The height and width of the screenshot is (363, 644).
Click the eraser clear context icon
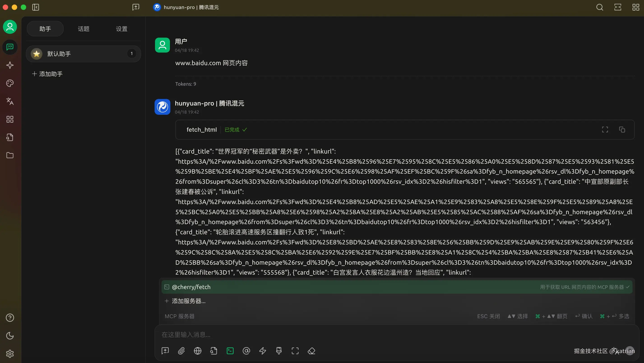tap(311, 351)
